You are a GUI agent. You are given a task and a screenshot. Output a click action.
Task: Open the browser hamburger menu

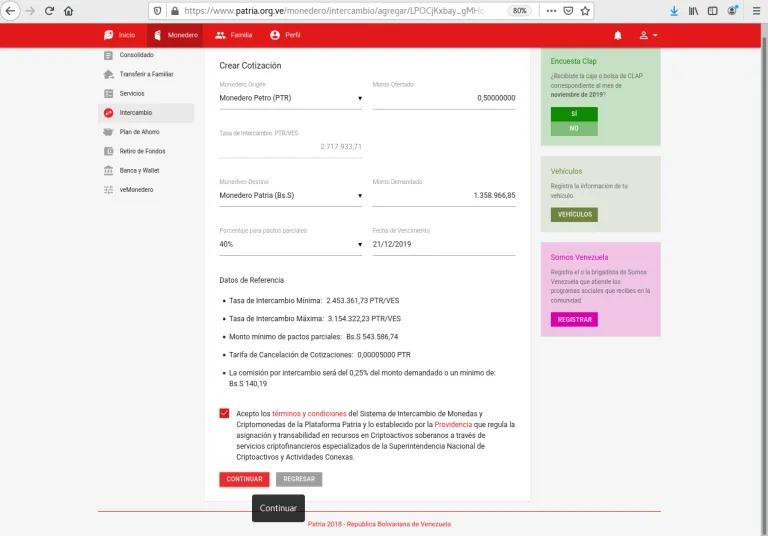pyautogui.click(x=756, y=11)
